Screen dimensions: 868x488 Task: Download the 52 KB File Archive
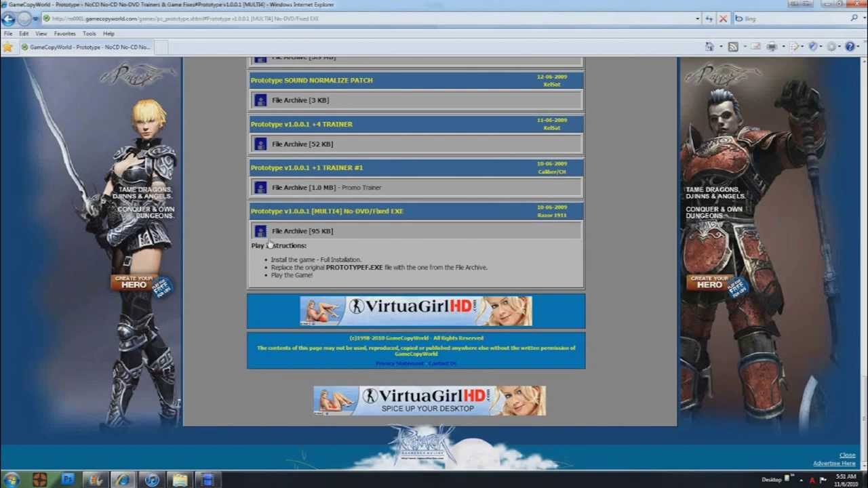point(302,144)
